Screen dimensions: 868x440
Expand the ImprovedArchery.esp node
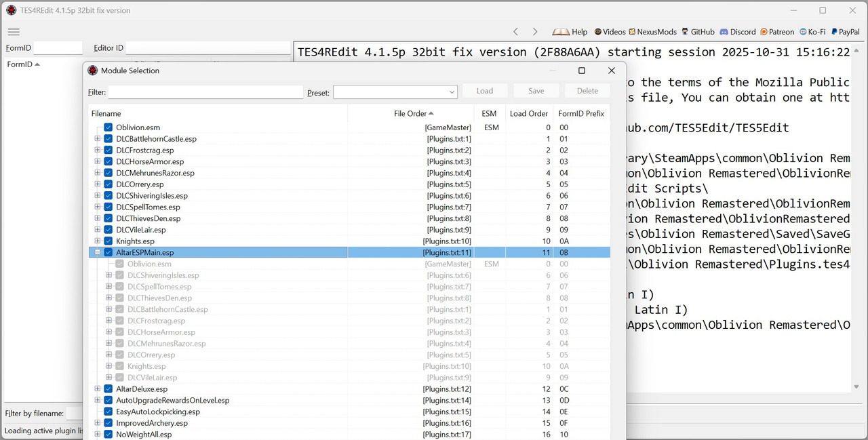point(98,423)
